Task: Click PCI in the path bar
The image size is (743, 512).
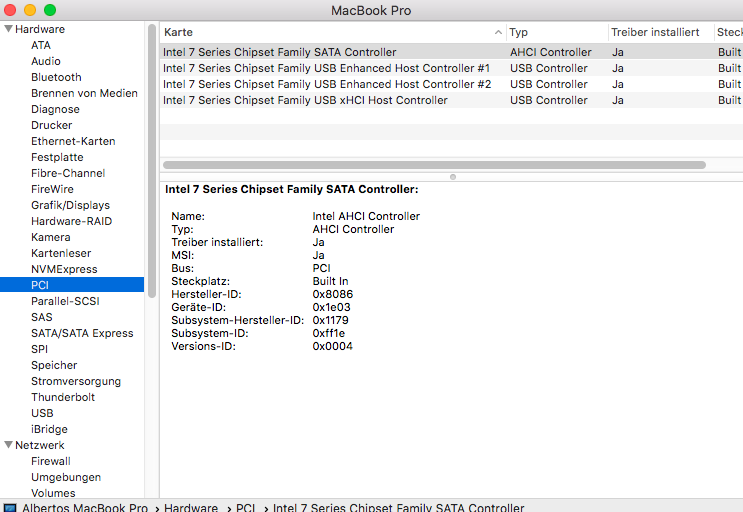Action: pos(245,508)
